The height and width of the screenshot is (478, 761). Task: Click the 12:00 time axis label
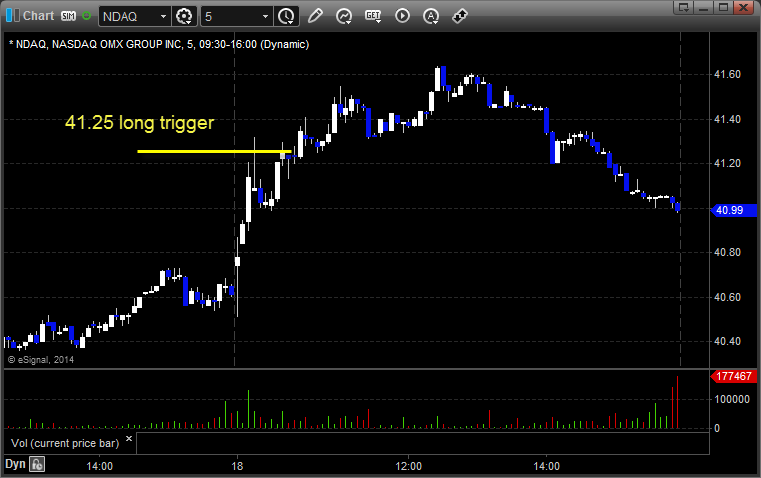(x=408, y=466)
